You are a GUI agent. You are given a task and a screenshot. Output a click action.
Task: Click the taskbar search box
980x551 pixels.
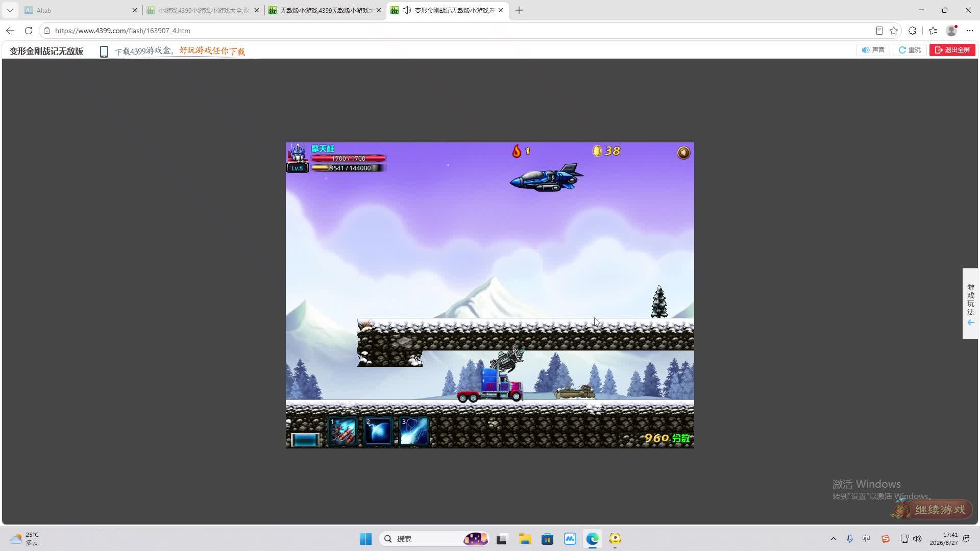tap(434, 539)
